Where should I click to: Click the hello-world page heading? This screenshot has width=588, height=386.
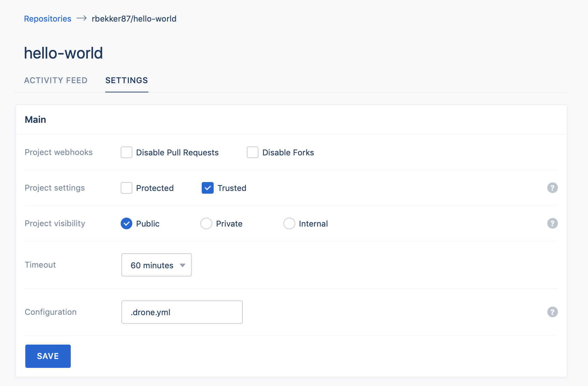tap(63, 53)
